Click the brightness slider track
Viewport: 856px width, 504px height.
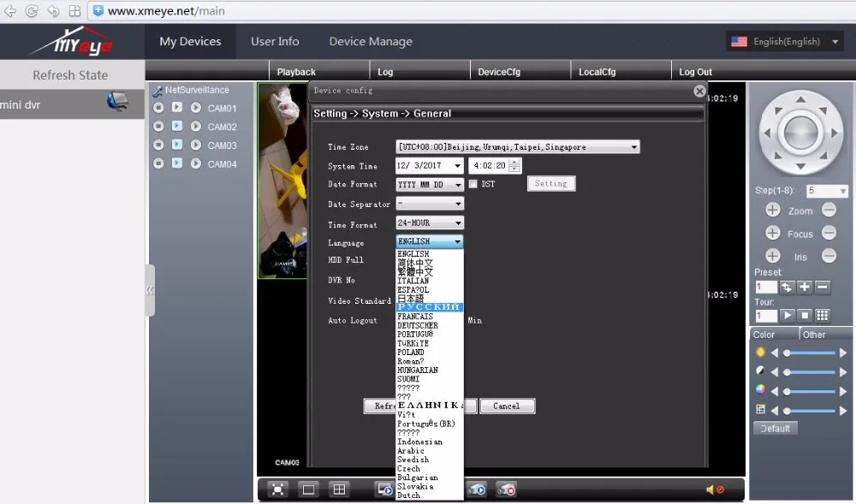(x=809, y=353)
